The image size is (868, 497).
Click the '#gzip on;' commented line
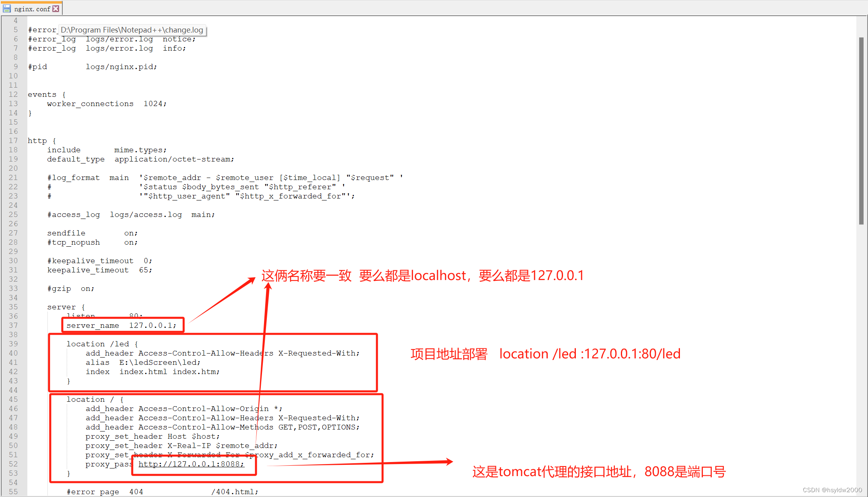[70, 288]
